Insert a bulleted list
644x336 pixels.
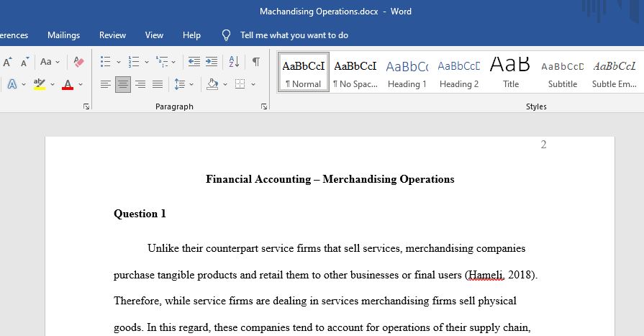click(x=106, y=62)
